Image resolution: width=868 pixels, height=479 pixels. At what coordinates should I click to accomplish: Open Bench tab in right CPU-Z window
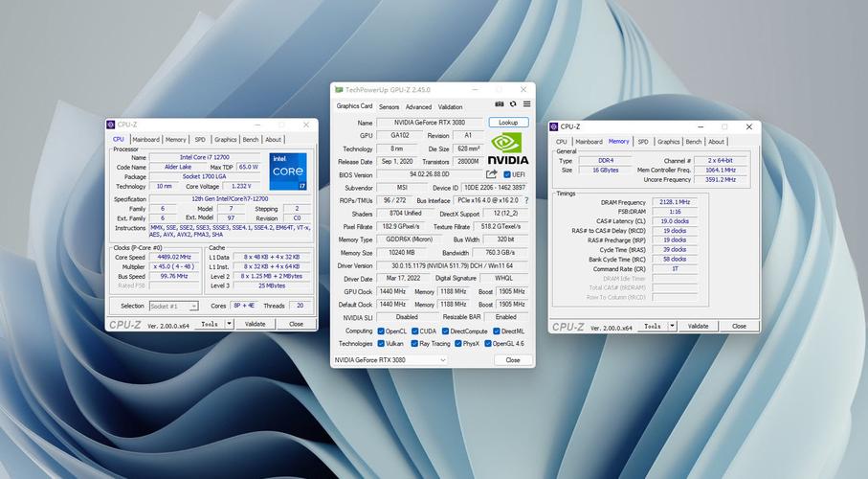click(693, 142)
